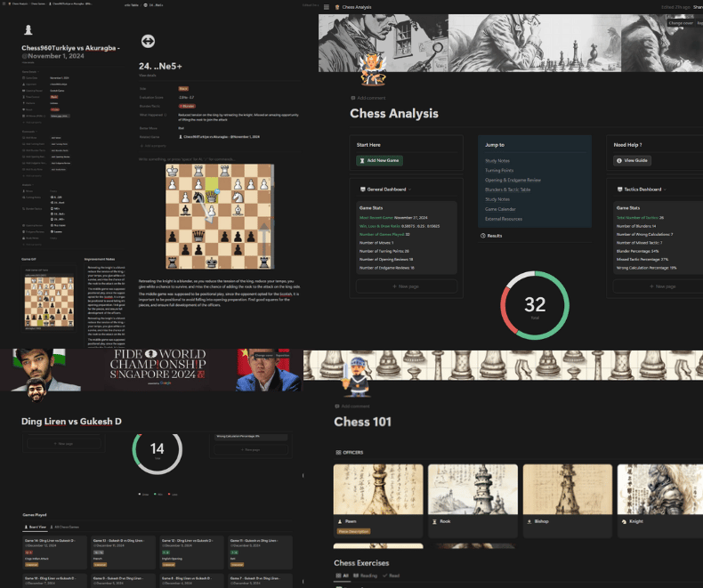Click the bishop icon on the Bishop card
703x588 pixels.
tap(529, 521)
